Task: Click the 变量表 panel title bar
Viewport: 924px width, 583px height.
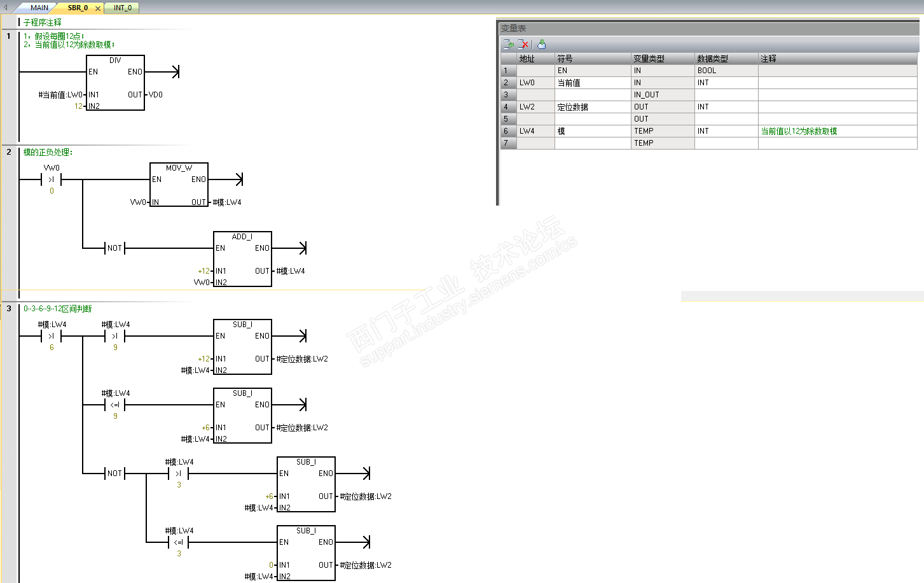Action: coord(709,28)
